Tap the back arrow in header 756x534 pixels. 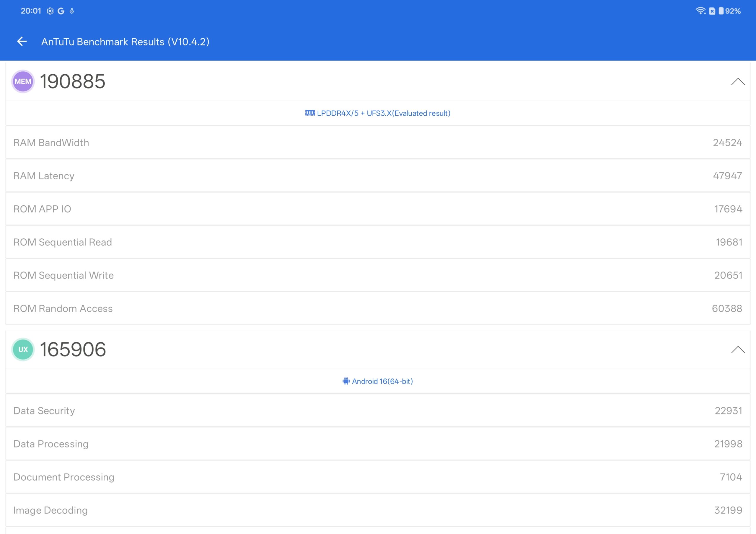(x=22, y=42)
